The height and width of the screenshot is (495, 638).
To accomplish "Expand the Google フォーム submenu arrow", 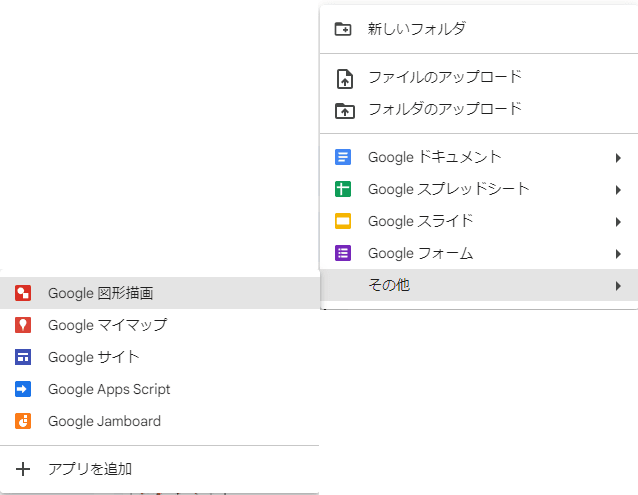I will tap(618, 254).
